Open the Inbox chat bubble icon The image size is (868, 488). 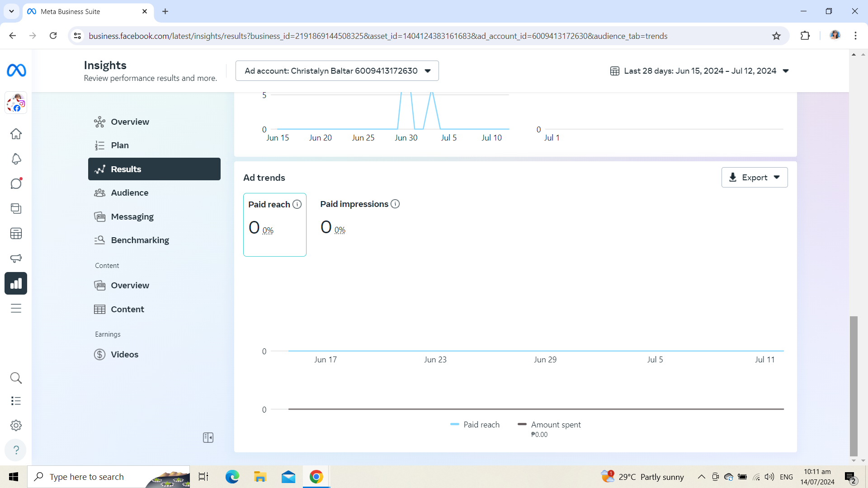pos(16,183)
